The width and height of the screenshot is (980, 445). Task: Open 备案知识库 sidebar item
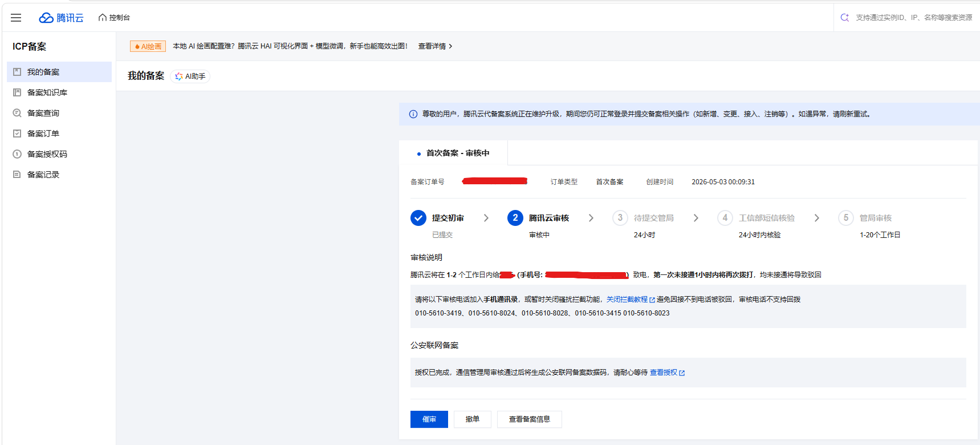click(59, 92)
